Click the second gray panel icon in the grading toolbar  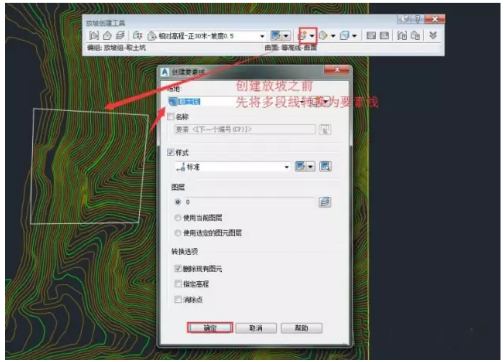[x=384, y=35]
